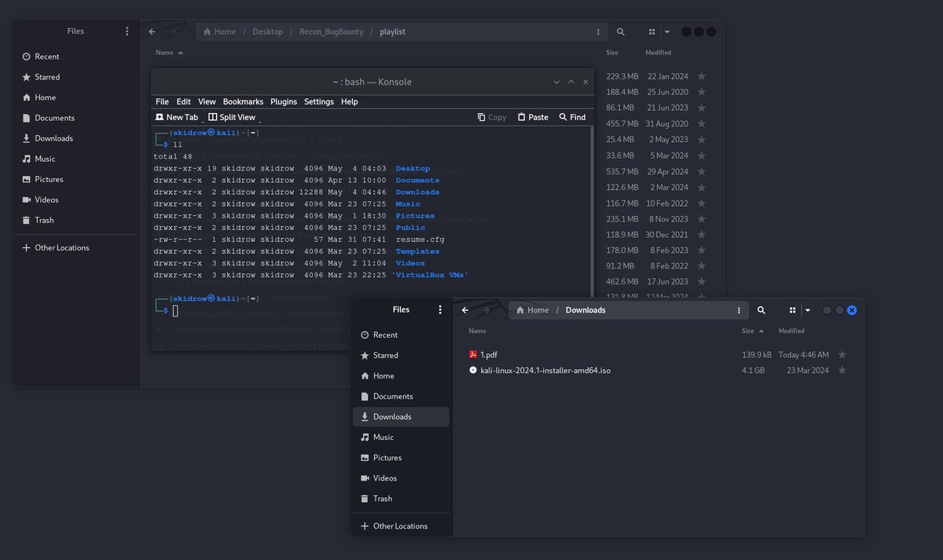Select kali-linux-2024.1-installer-amd64.iso
943x560 pixels.
(x=659, y=370)
